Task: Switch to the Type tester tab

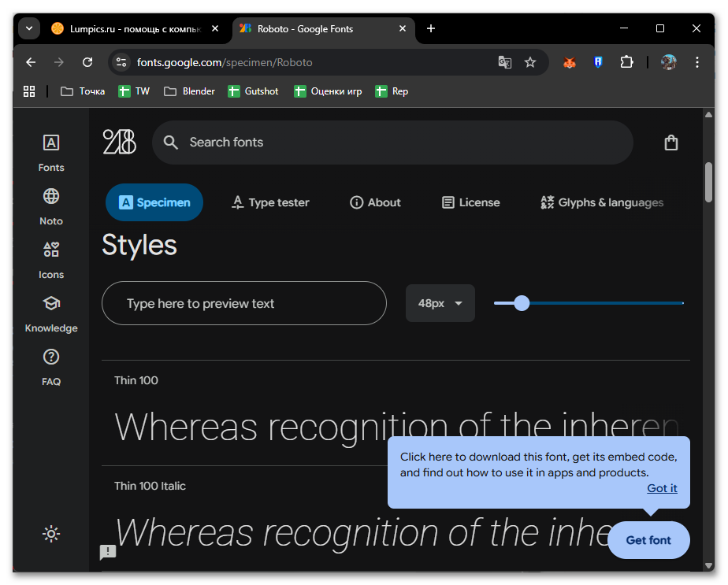Action: (x=269, y=202)
